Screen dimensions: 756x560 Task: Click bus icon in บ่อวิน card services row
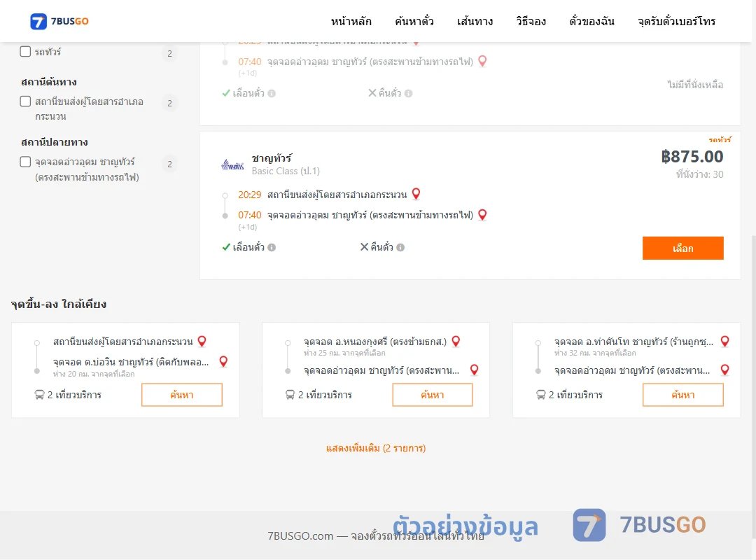pyautogui.click(x=39, y=395)
